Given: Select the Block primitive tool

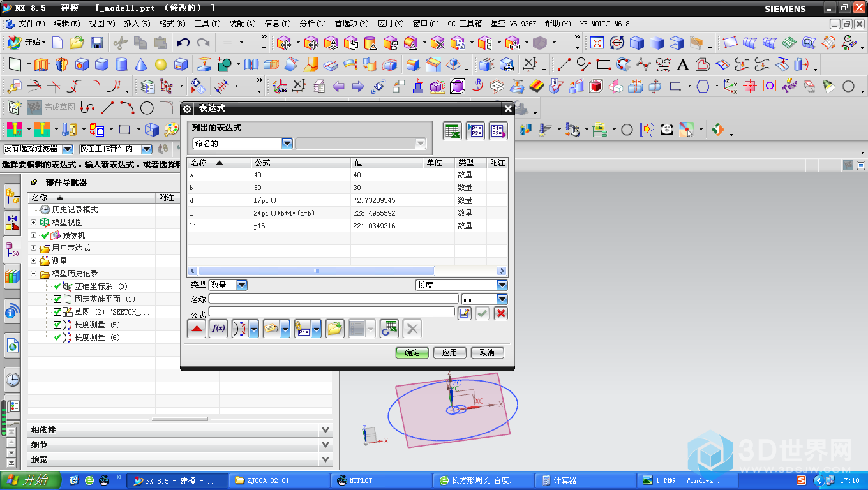Looking at the screenshot, I should [101, 64].
